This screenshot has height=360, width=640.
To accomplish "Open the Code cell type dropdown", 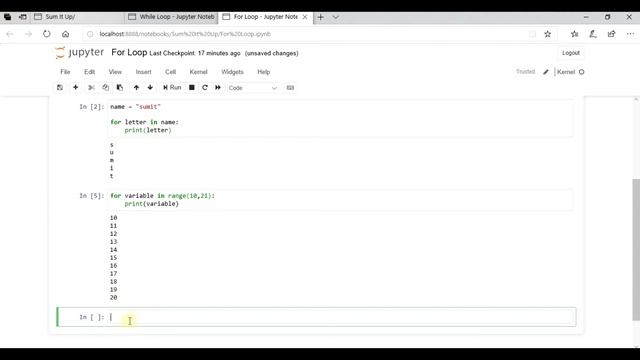I will point(252,88).
